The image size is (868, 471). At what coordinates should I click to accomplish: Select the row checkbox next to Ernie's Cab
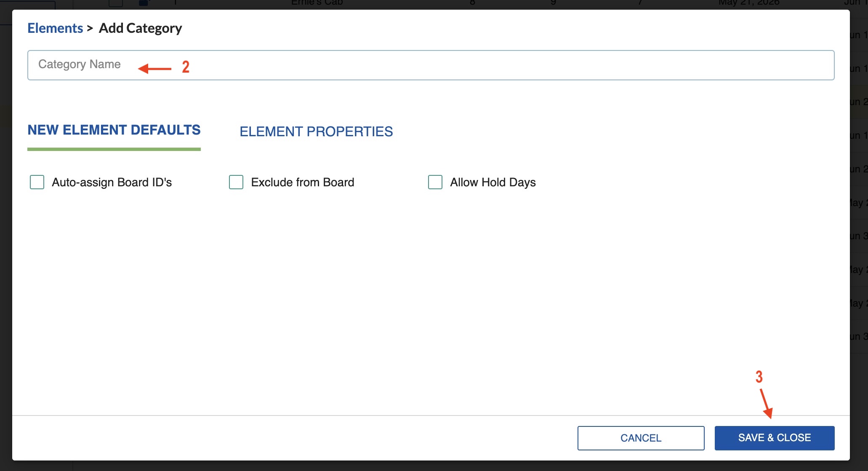115,2
